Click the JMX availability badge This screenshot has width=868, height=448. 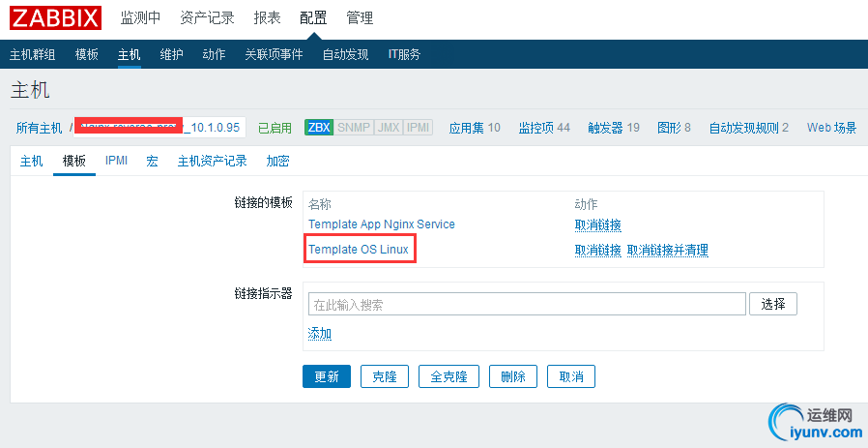(x=389, y=128)
